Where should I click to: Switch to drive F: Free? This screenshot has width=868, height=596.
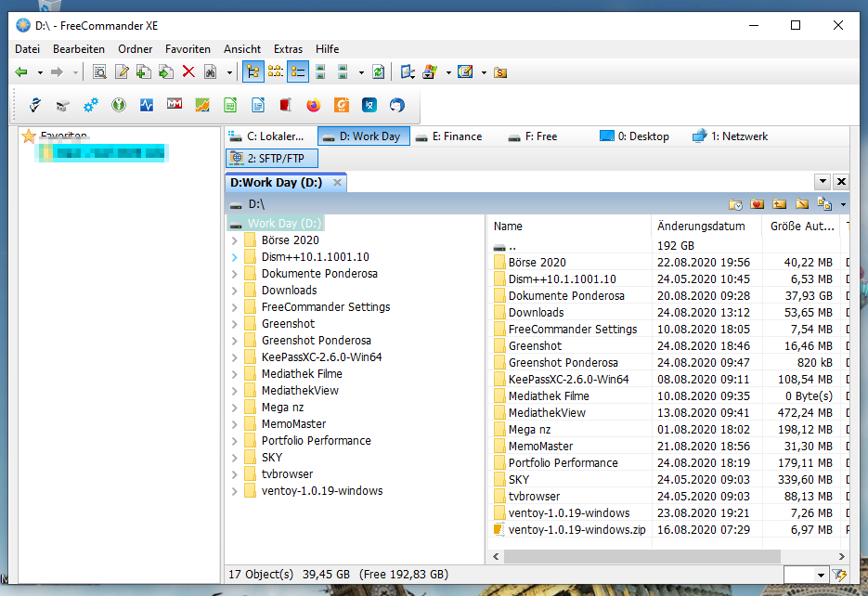point(533,136)
